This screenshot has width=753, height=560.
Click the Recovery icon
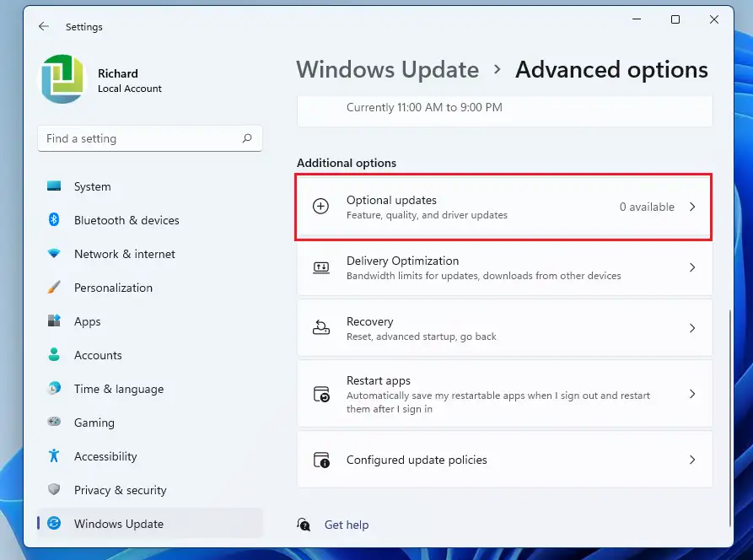click(320, 328)
